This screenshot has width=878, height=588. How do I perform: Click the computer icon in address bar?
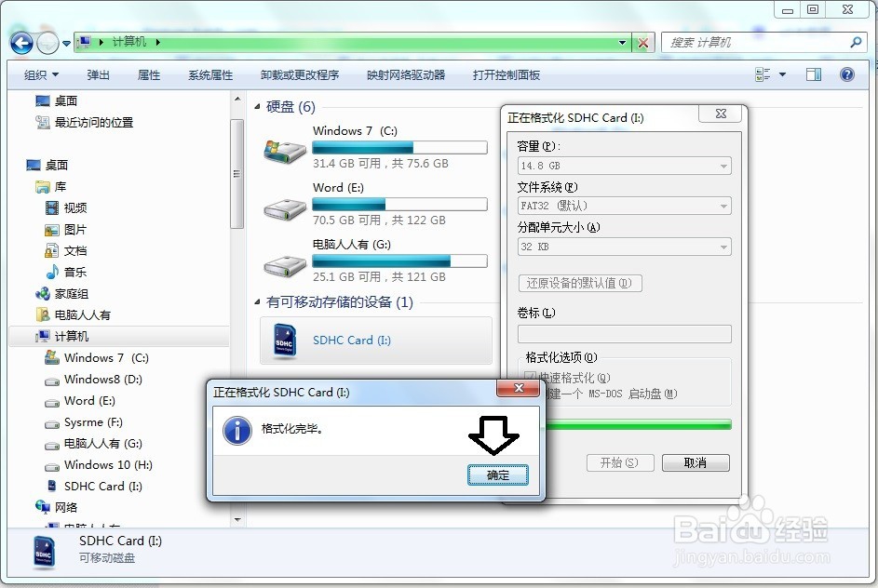point(85,42)
